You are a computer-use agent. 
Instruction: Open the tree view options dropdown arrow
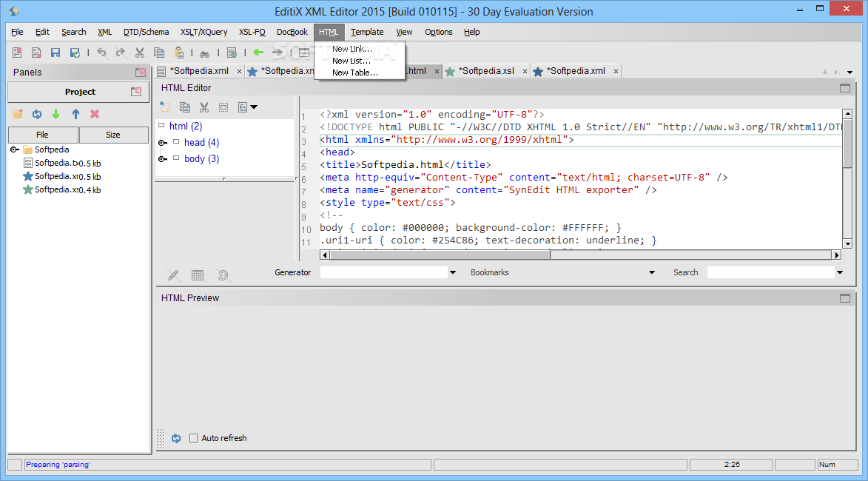[254, 107]
